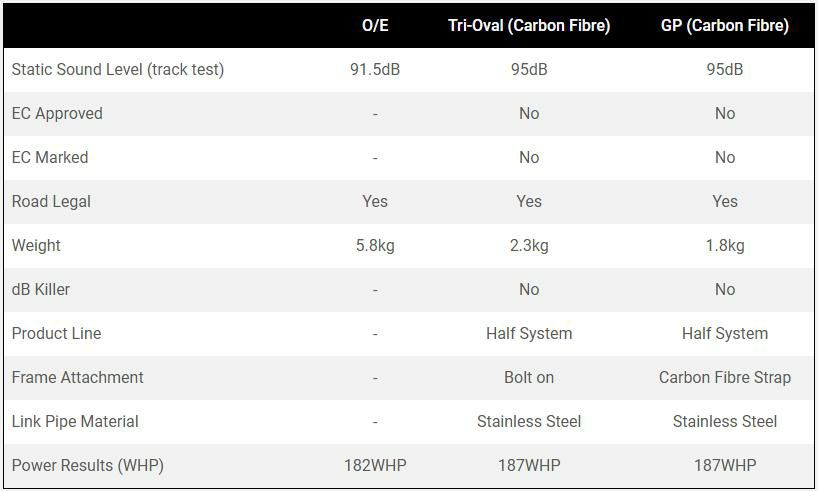Image resolution: width=818 pixels, height=491 pixels.
Task: Select the Carbon Fibre Strap cell
Action: point(725,378)
